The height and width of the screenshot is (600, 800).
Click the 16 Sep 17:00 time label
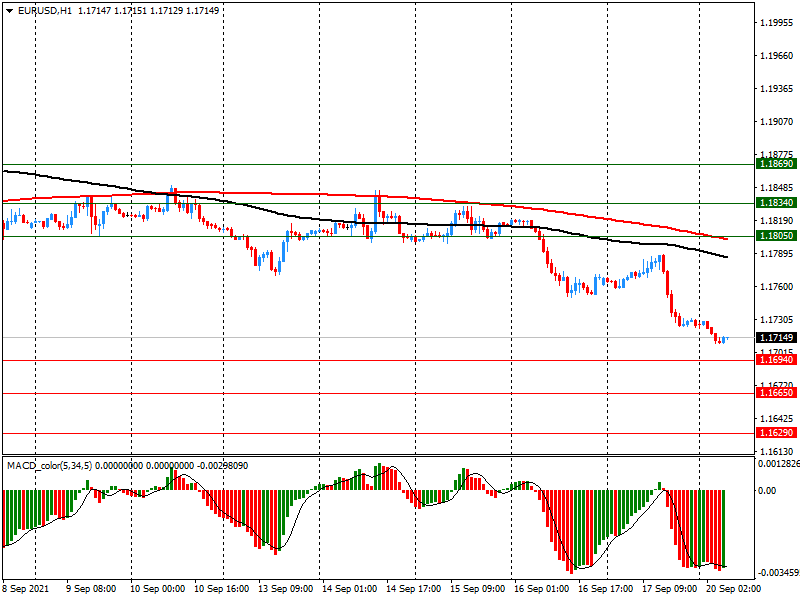606,589
